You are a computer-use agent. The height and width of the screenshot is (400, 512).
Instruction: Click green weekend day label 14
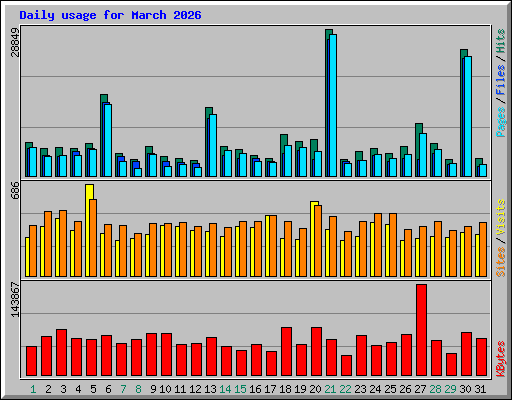click(225, 389)
